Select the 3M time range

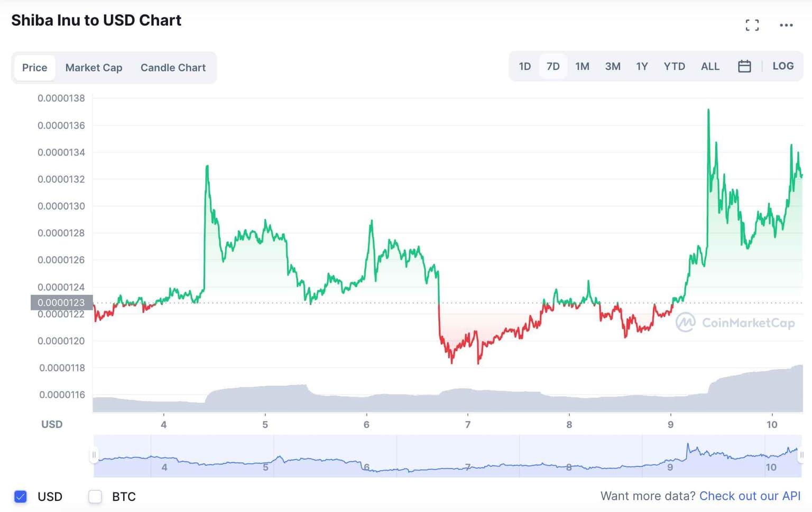tap(613, 66)
